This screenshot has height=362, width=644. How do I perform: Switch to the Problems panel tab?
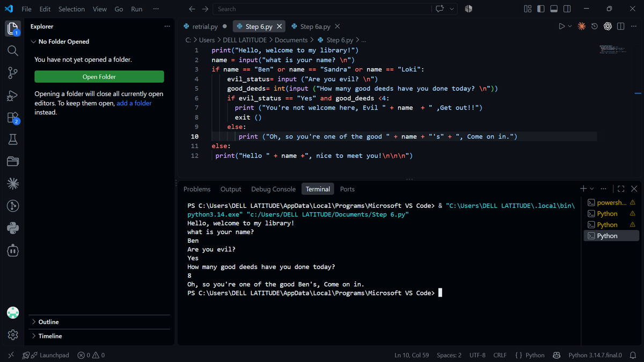[x=197, y=189]
